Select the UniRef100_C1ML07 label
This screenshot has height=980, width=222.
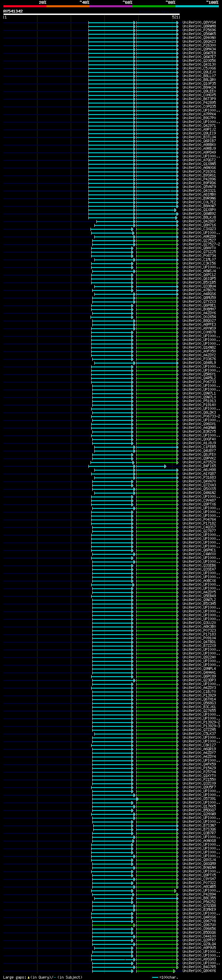pyautogui.click(x=199, y=259)
